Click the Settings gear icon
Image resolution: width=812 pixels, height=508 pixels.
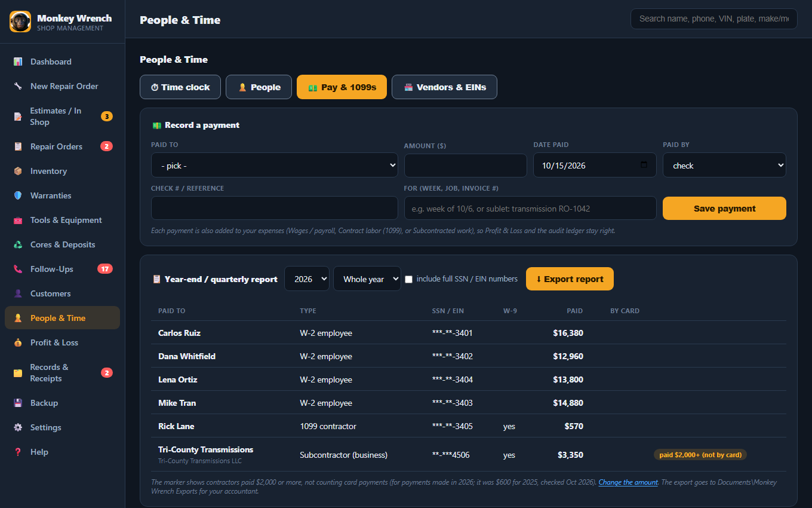coord(18,427)
